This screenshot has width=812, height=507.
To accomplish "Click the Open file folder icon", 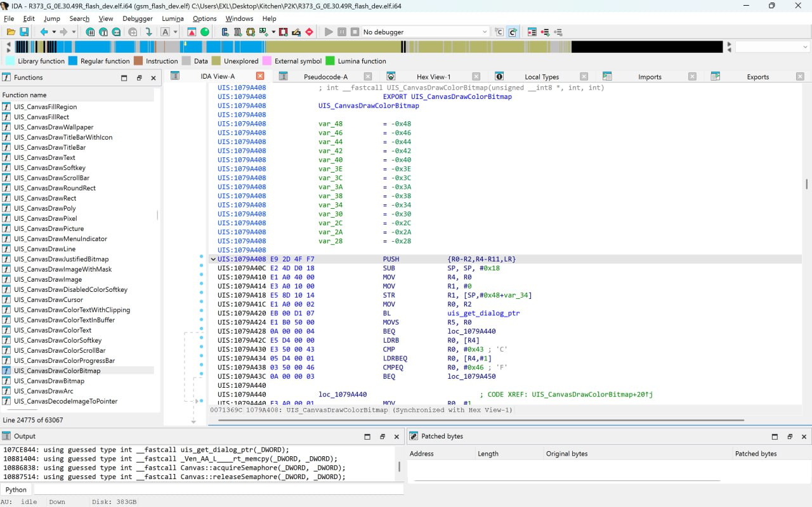I will pyautogui.click(x=11, y=32).
